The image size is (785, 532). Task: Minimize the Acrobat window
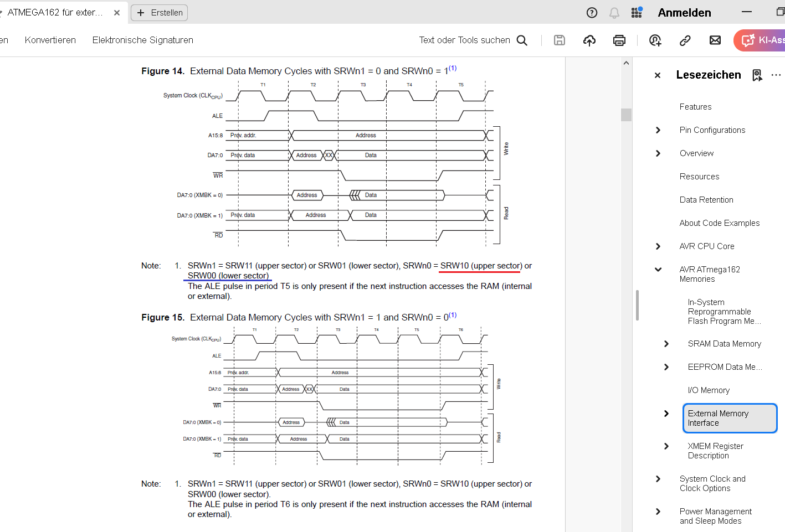[x=747, y=12]
